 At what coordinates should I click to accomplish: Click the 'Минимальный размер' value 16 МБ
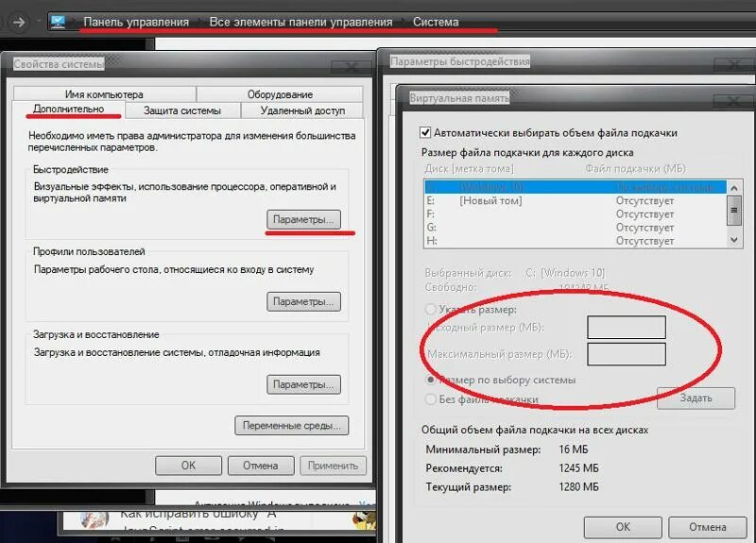[x=574, y=450]
